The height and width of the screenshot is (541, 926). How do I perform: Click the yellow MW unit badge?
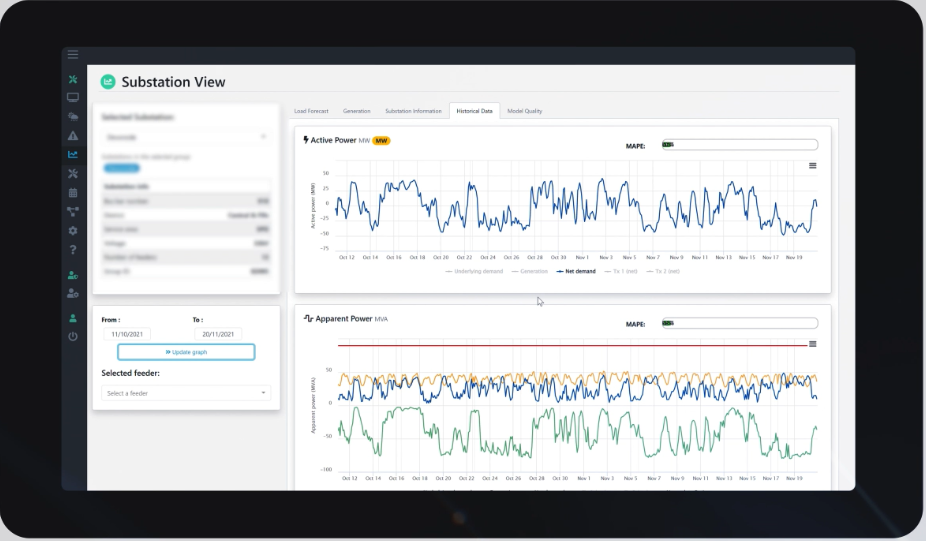pos(382,141)
